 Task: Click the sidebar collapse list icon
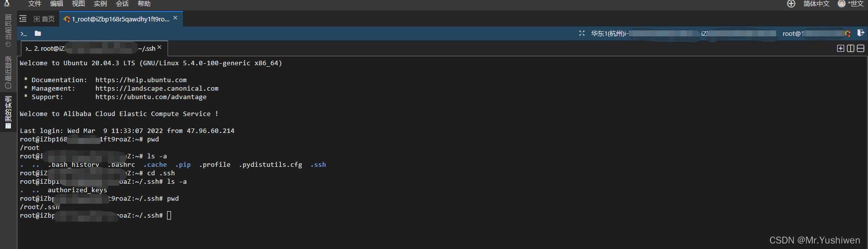(23, 19)
